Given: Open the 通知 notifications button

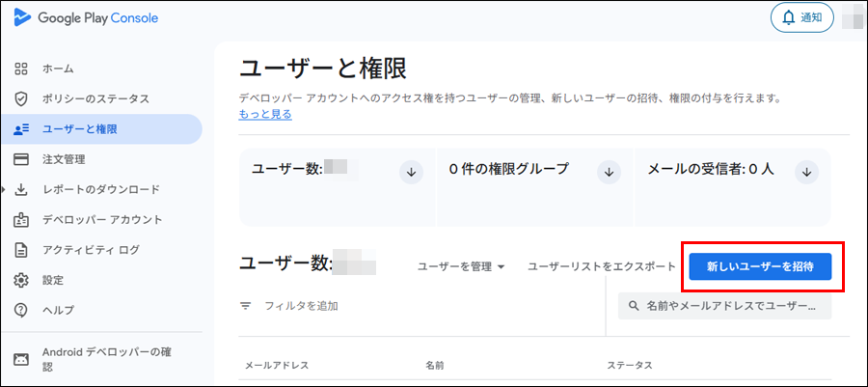Looking at the screenshot, I should point(802,17).
